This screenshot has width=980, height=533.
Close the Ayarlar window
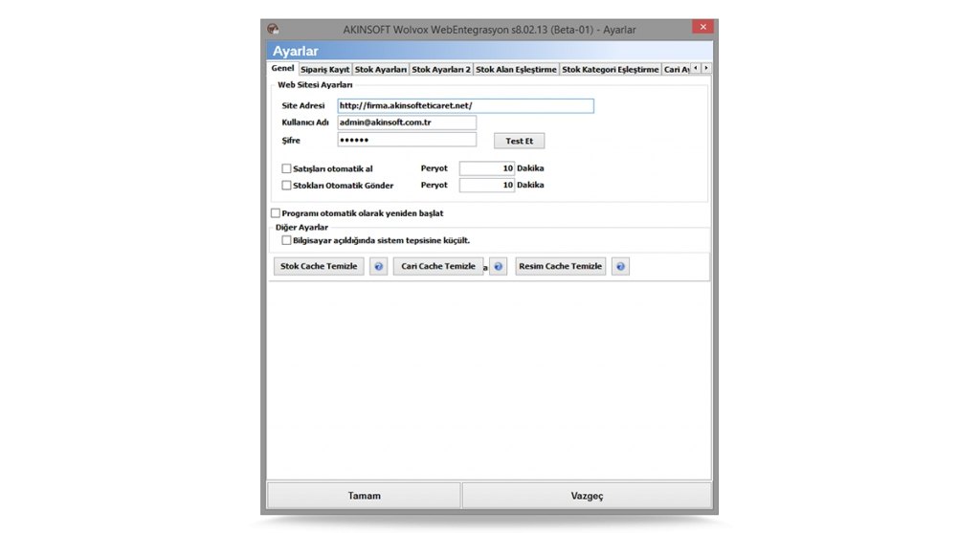click(x=702, y=27)
